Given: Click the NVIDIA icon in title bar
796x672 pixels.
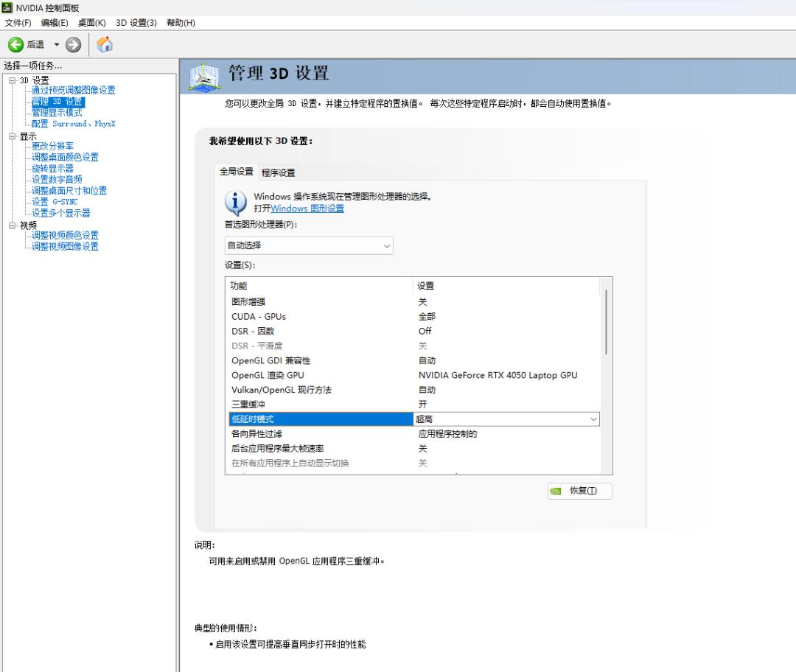Looking at the screenshot, I should coord(7,7).
